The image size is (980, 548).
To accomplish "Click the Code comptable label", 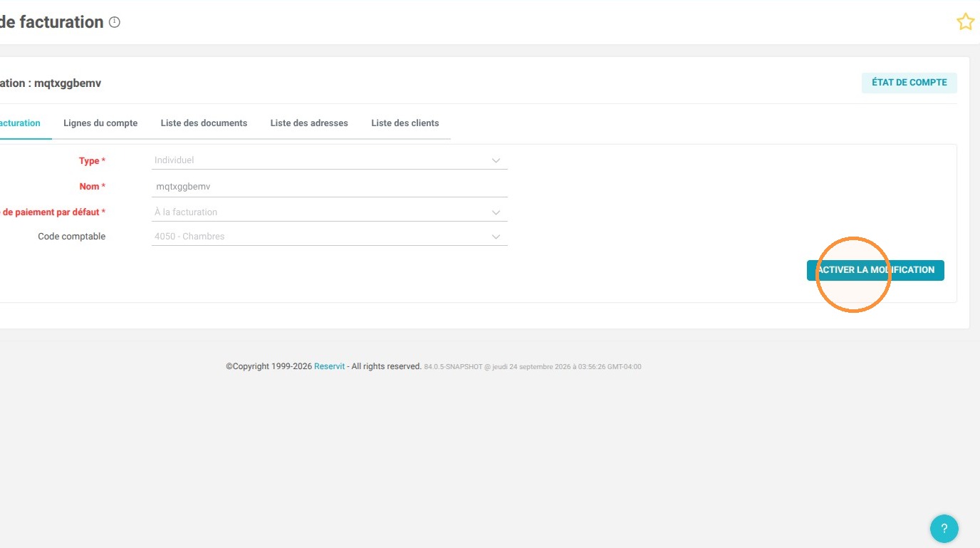I will [71, 237].
